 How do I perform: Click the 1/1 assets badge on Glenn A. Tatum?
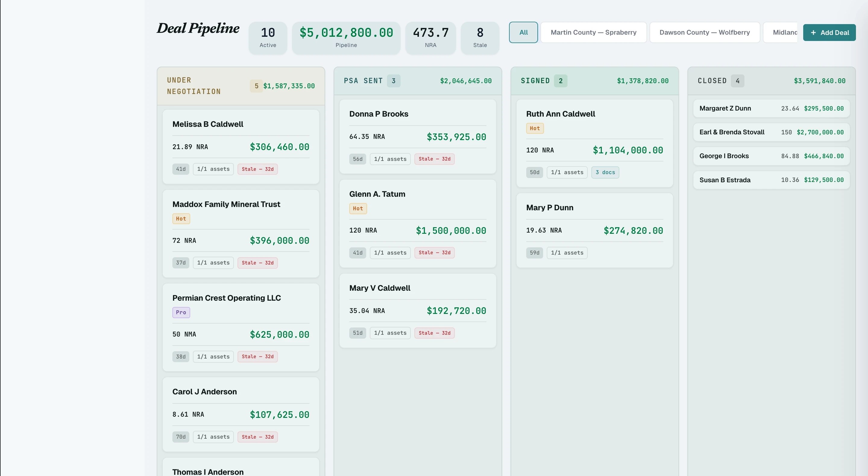point(390,253)
